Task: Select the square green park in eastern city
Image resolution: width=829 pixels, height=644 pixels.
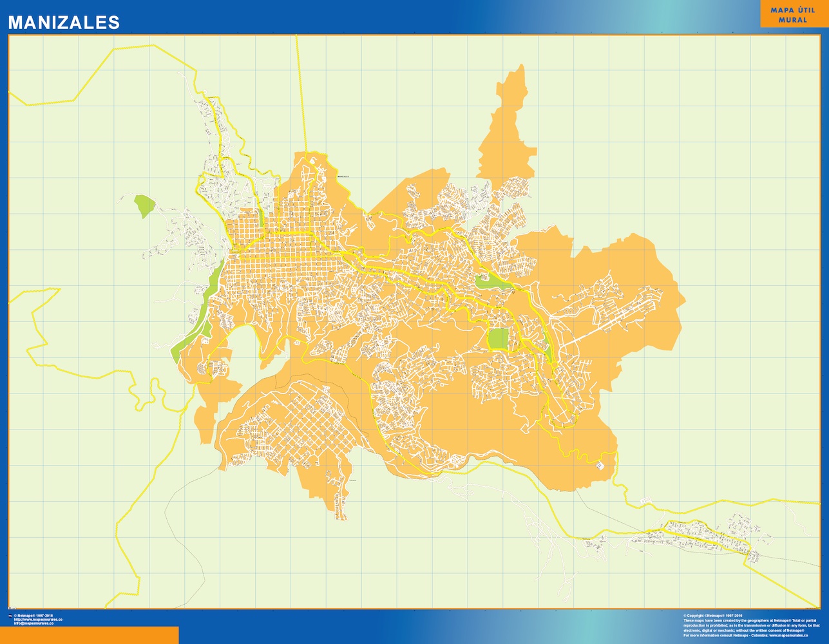Action: pyautogui.click(x=498, y=339)
